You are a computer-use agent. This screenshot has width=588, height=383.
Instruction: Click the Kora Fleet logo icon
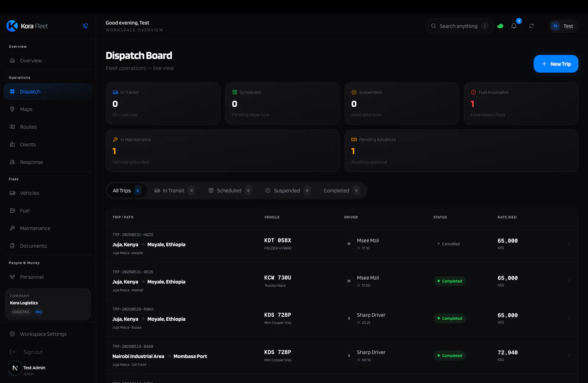(x=12, y=26)
